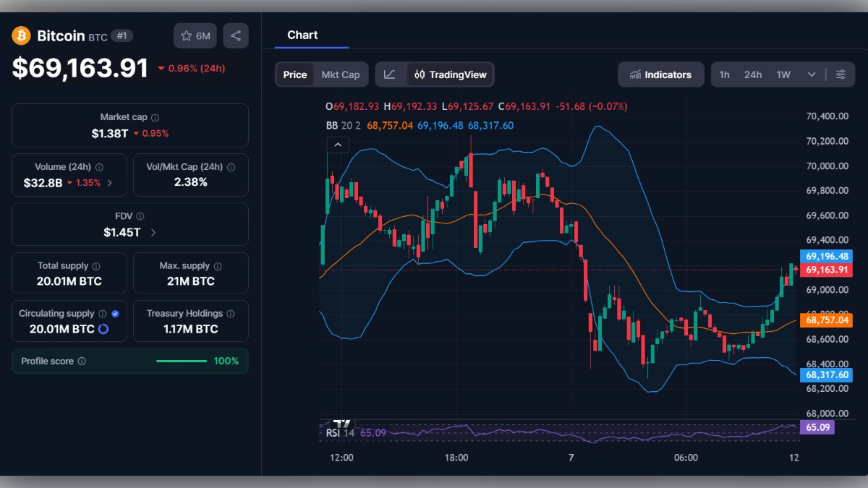The height and width of the screenshot is (488, 868).
Task: Expand the Volume 24h details chevron
Action: tap(110, 183)
